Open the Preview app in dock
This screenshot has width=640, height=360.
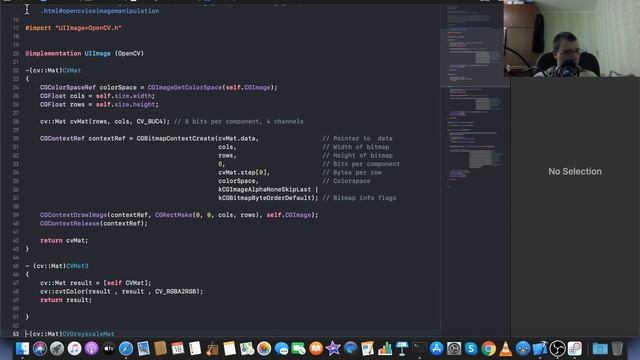[x=143, y=349]
